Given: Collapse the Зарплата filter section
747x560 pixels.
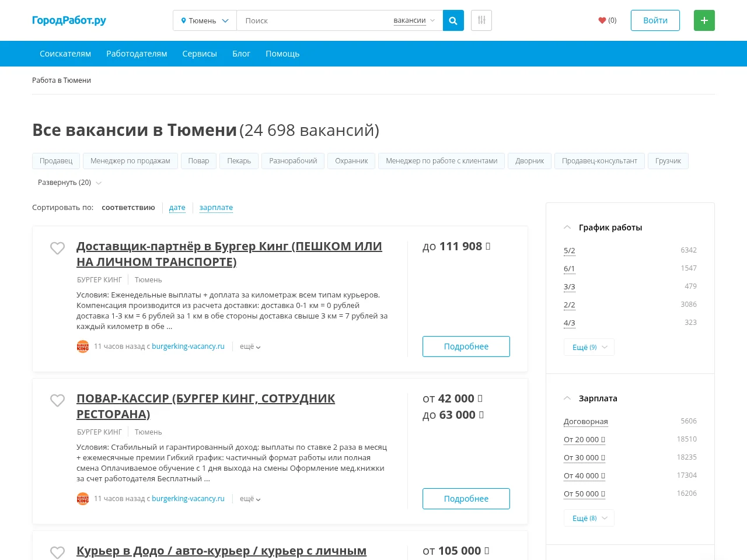Looking at the screenshot, I should click(591, 398).
